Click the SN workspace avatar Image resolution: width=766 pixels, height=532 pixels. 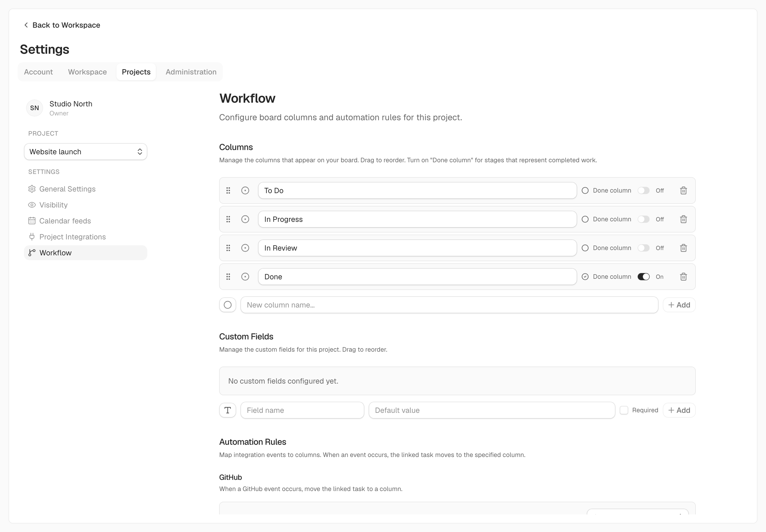click(x=34, y=108)
